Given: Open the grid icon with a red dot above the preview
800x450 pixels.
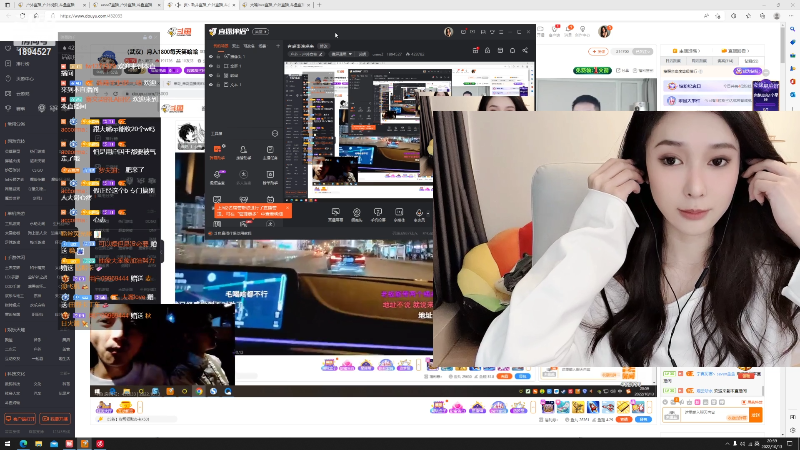Looking at the screenshot, I should coord(476,50).
